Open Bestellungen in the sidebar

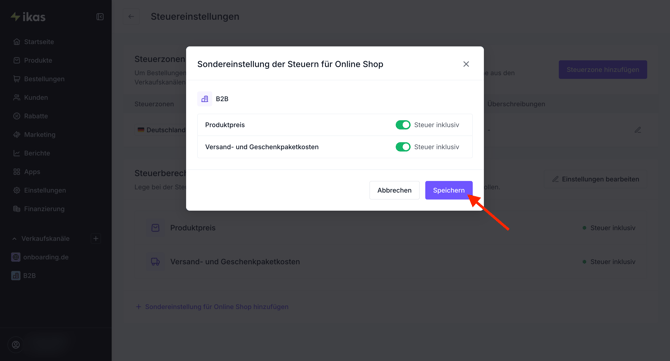pos(44,79)
